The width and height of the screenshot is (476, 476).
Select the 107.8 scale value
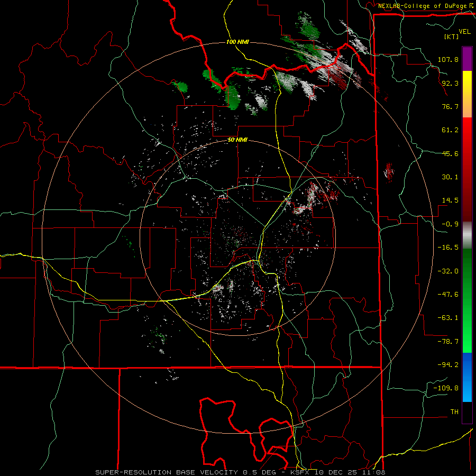[448, 59]
